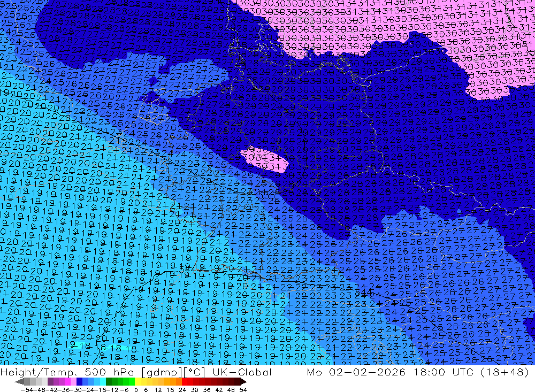Screen dimensions: 535x392
Task: Click the light pink legend swatch
Action: pyautogui.click(x=73, y=382)
